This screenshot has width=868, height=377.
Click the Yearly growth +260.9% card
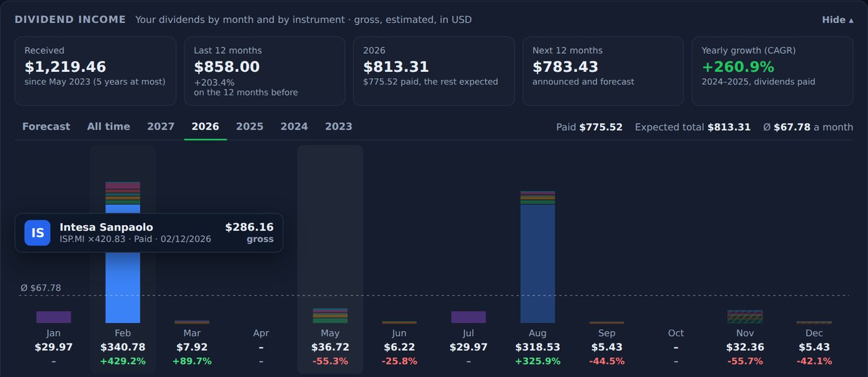coord(773,71)
